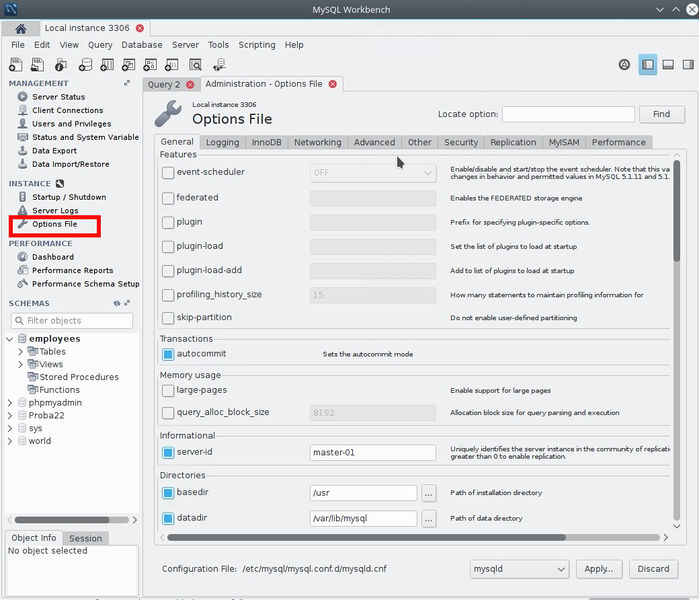Open SQL script file icon
Screen dimensions: 699x600
[x=37, y=65]
